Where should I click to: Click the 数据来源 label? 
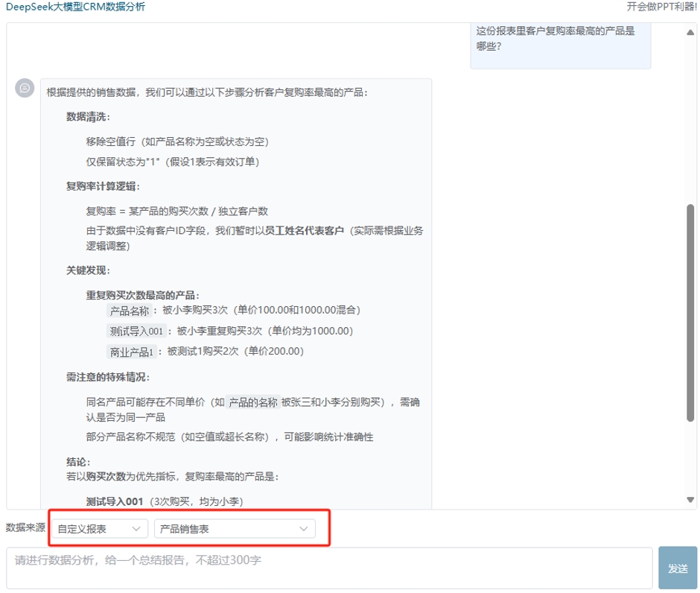pos(25,527)
